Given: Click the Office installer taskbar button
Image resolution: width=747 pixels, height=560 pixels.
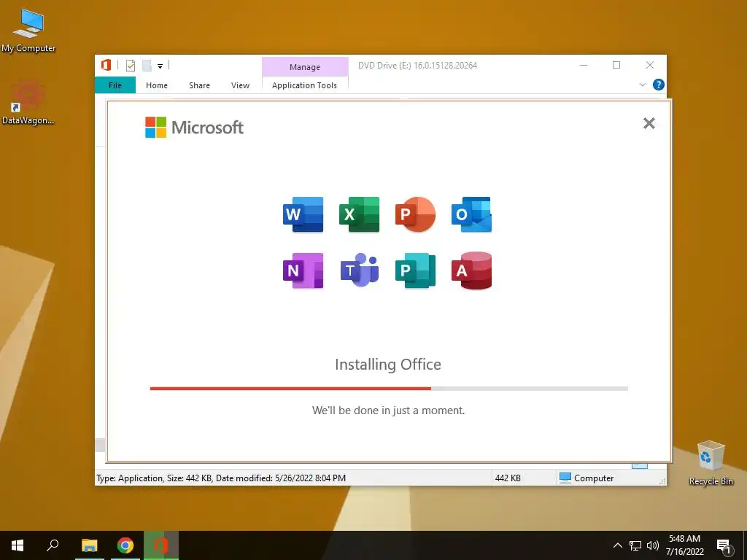Looking at the screenshot, I should coord(161,545).
